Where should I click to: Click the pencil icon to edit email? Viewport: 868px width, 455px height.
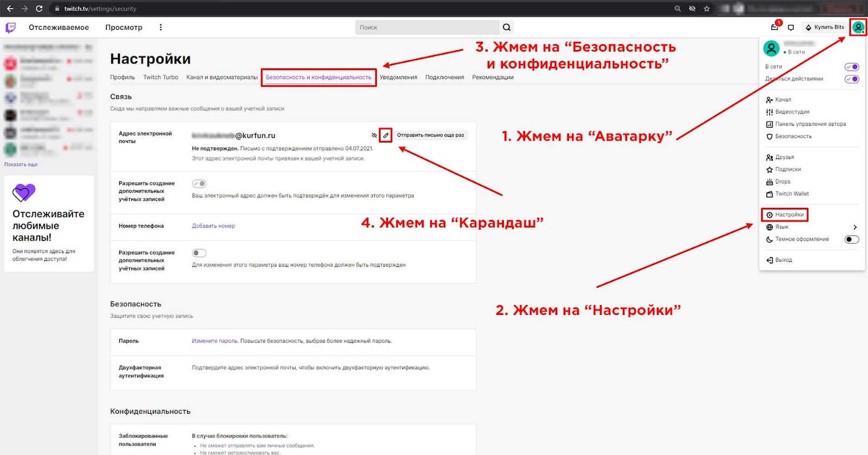pos(385,135)
